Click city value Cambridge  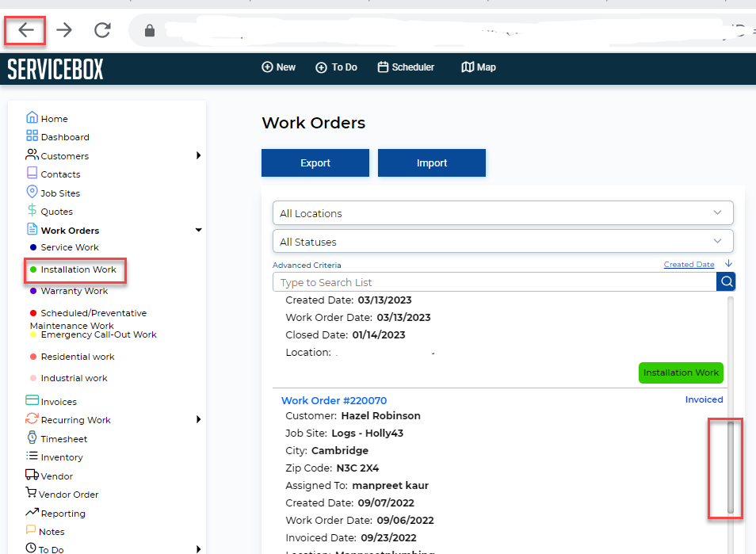pyautogui.click(x=340, y=451)
